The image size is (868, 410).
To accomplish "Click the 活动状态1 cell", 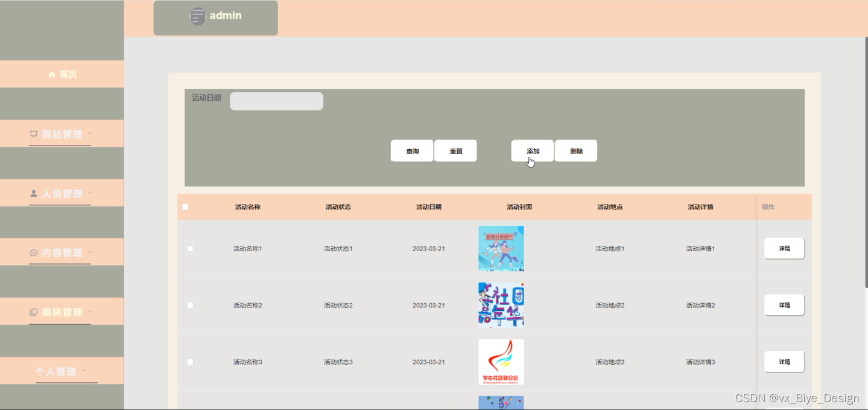I will coord(338,249).
